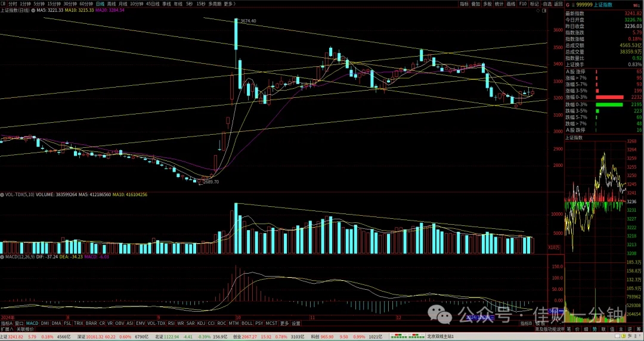The height and width of the screenshot is (341, 644).
Task: Select the 10分钟 period
Action: click(137, 4)
